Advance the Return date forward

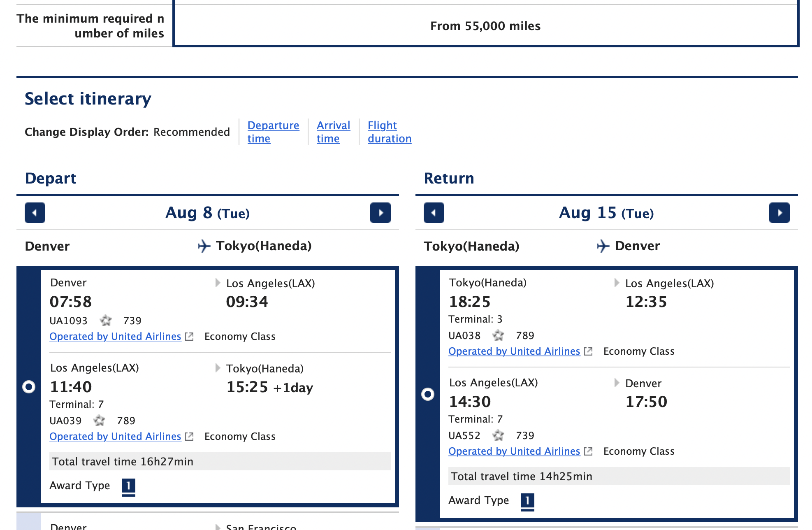780,213
